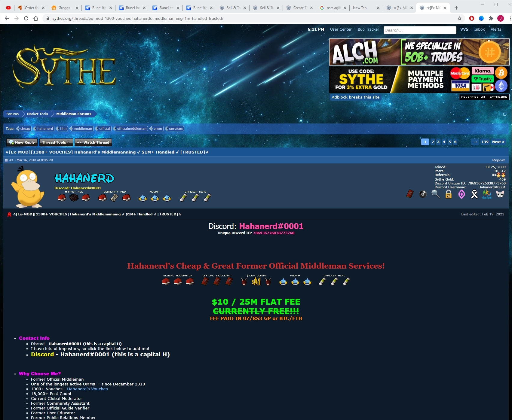Click the referral stars beside 84

(x=501, y=175)
